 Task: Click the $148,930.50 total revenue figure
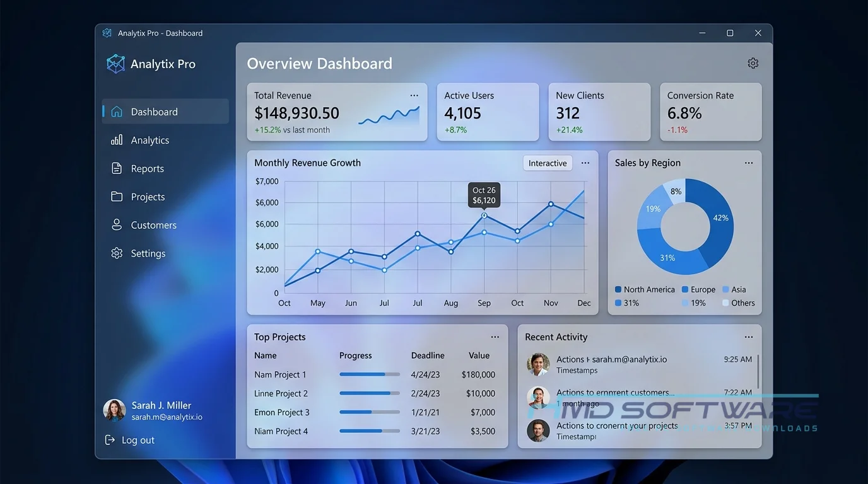click(296, 113)
